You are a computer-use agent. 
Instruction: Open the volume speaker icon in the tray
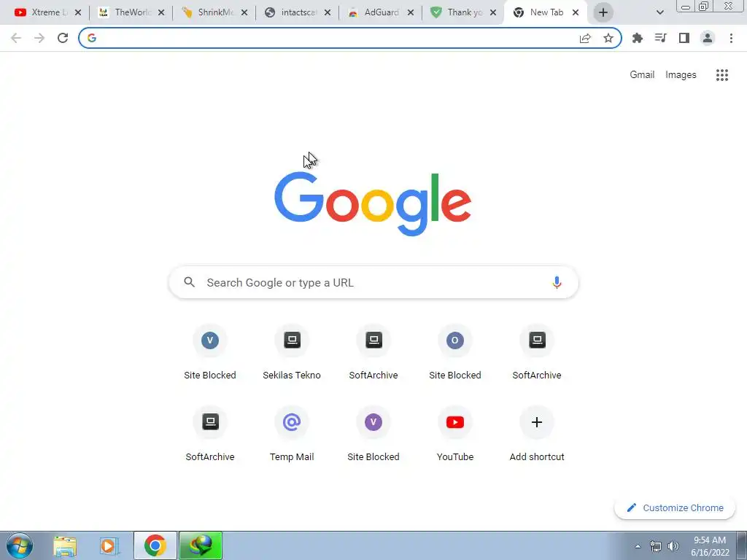673,546
